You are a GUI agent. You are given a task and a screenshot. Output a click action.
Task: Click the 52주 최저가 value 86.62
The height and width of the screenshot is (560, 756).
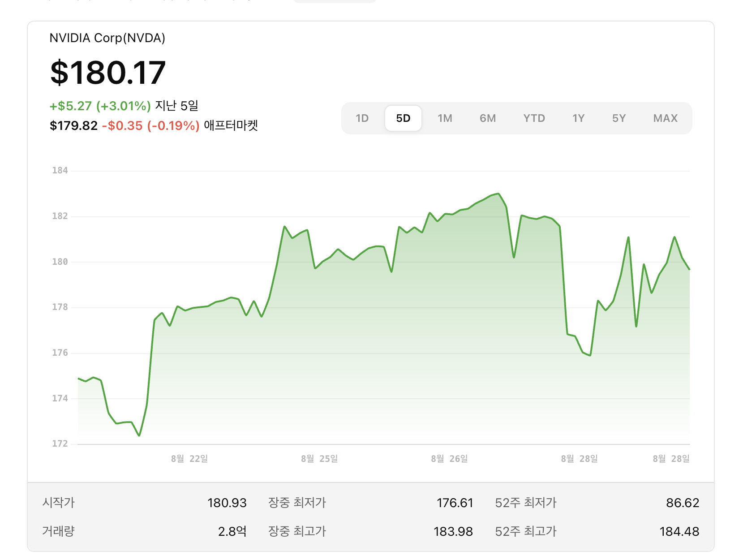683,503
